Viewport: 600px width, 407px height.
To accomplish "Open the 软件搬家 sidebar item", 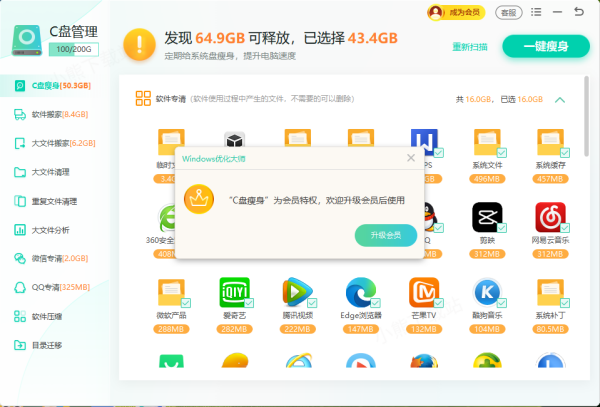I will [x=53, y=114].
